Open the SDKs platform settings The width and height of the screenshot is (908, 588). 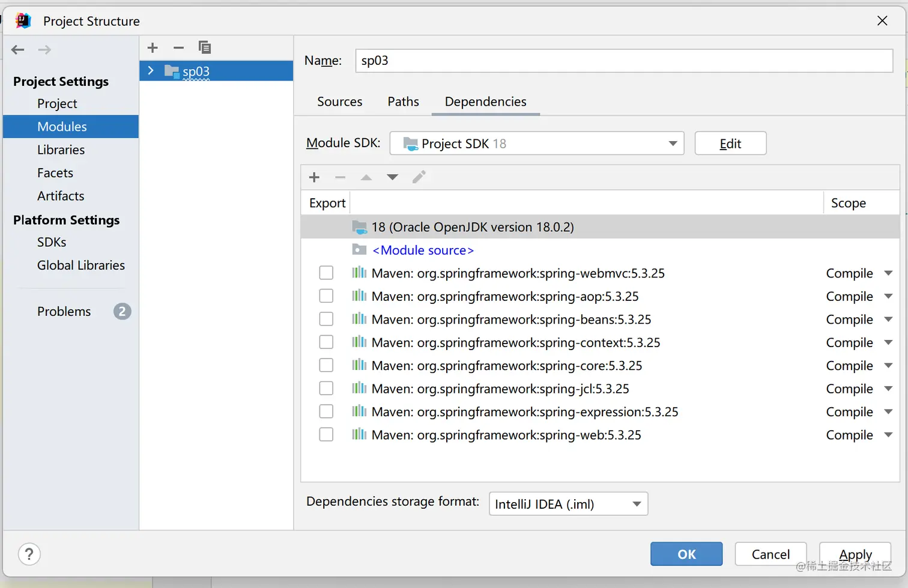[x=52, y=242]
